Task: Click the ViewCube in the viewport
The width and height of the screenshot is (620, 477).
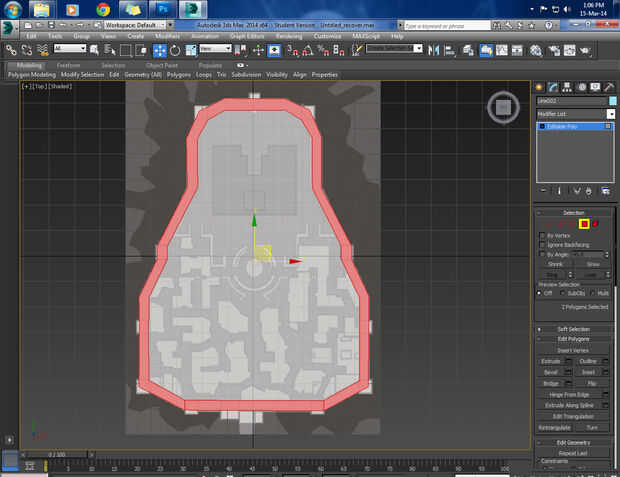Action: [x=503, y=108]
